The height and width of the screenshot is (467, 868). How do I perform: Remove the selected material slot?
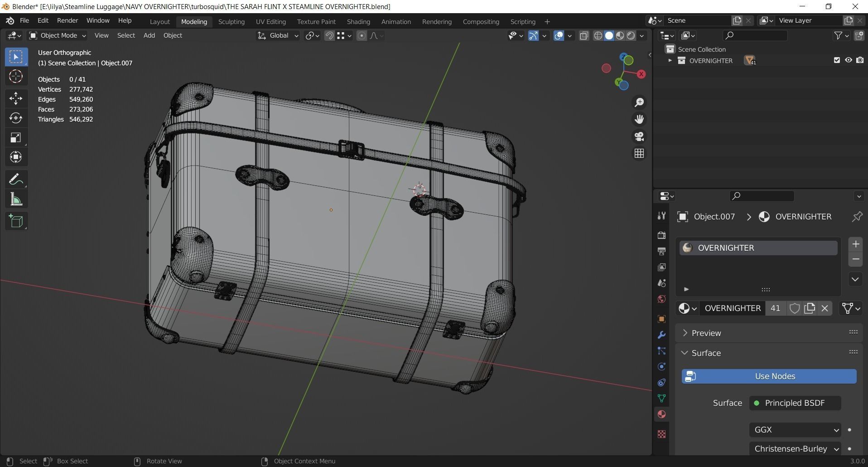[x=855, y=259]
